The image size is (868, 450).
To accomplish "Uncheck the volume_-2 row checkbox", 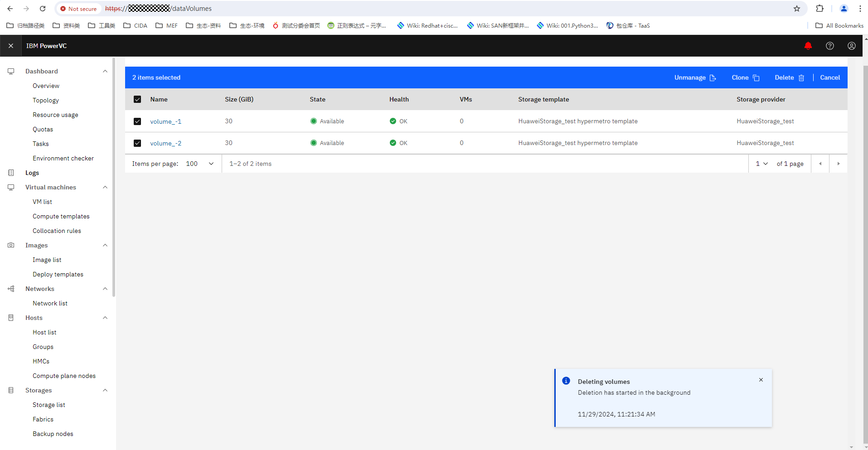I will pos(137,143).
